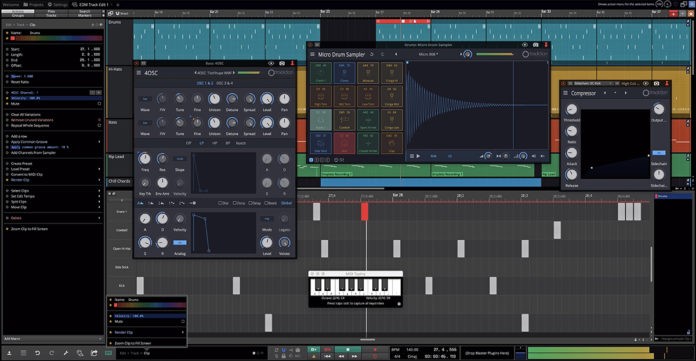Open the Slope dropdown in 4OSC filter
696x361 pixels.
[x=179, y=159]
